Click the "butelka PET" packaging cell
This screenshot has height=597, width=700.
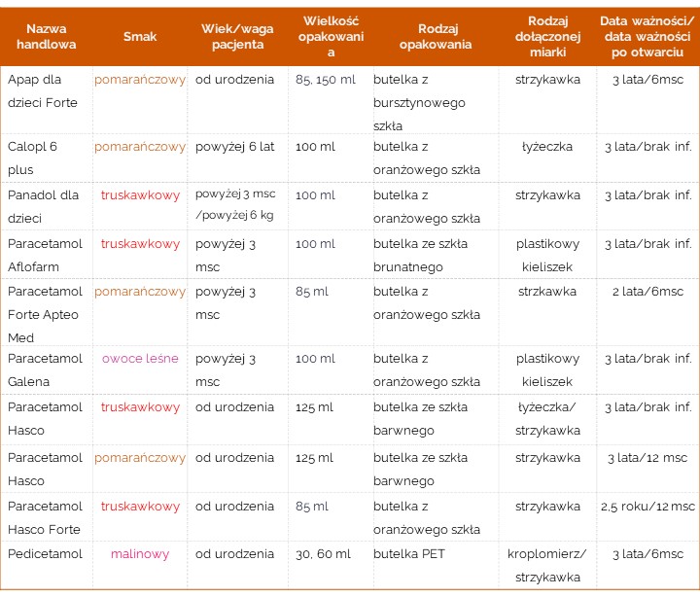(407, 554)
